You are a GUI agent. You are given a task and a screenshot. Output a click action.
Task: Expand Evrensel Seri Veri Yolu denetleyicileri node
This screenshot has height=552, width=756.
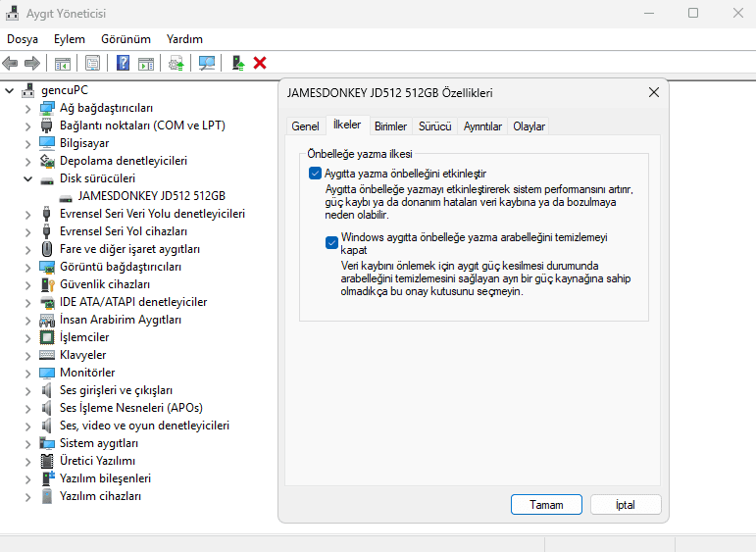pyautogui.click(x=28, y=215)
